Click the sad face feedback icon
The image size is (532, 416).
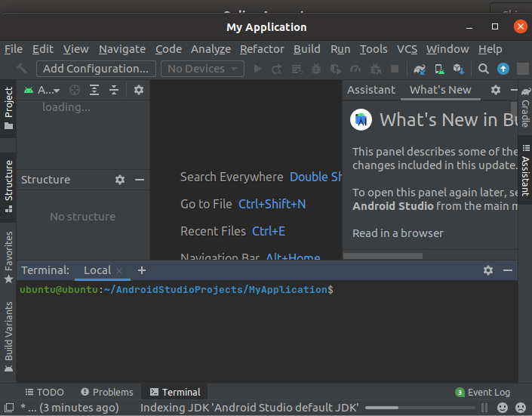click(x=521, y=407)
